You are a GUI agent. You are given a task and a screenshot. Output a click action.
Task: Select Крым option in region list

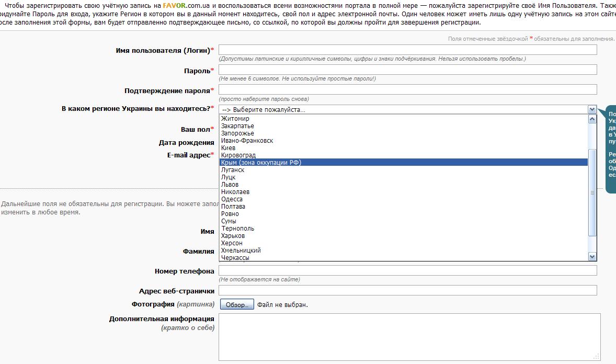coord(261,163)
